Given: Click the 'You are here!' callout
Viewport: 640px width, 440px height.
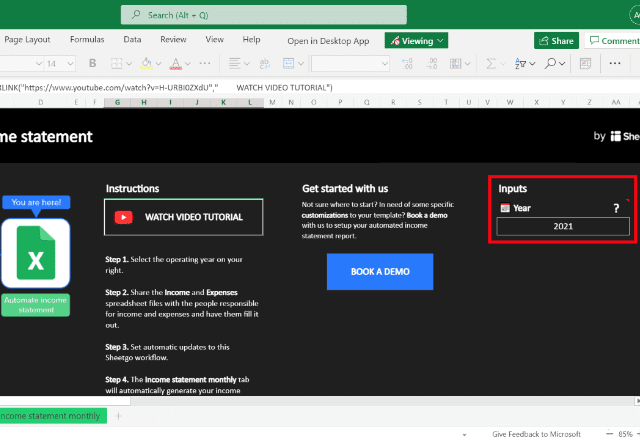Looking at the screenshot, I should point(36,202).
